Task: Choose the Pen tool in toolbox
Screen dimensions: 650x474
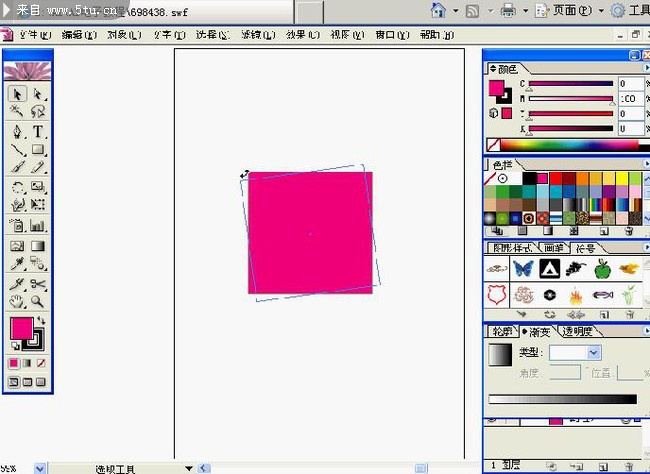Action: click(17, 132)
